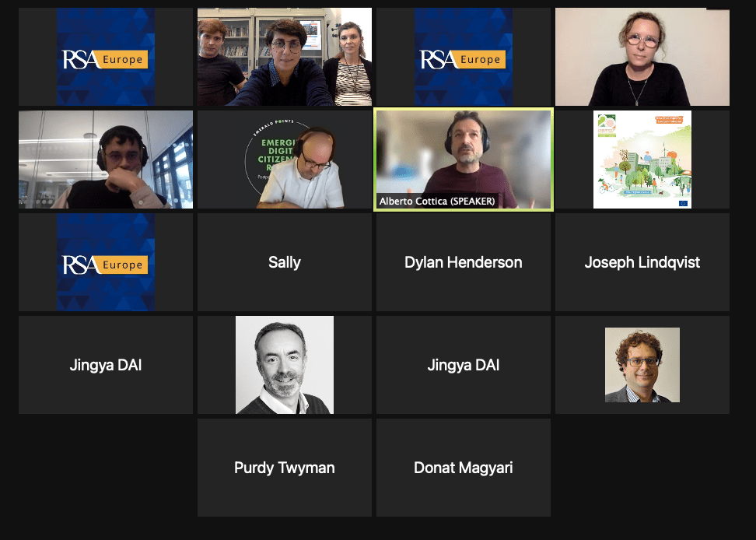Click video of man with hand on chin
This screenshot has height=540, width=756.
coord(106,160)
